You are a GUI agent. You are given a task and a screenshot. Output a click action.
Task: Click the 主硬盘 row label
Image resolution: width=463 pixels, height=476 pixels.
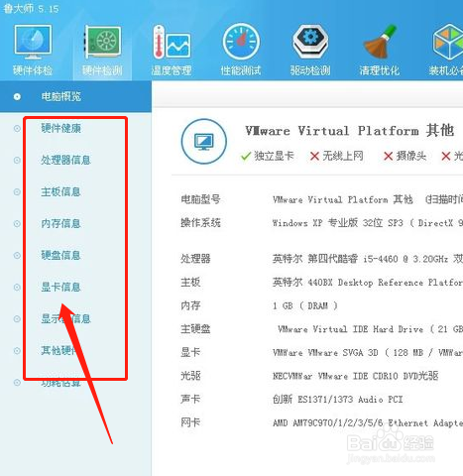[195, 329]
